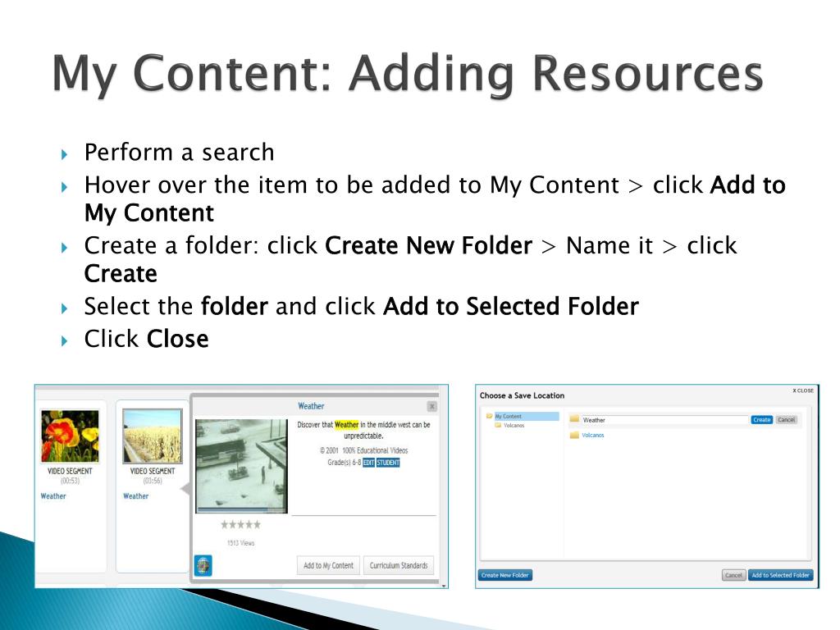Click Create New Folder button
Image resolution: width=840 pixels, height=630 pixels.
coord(504,575)
